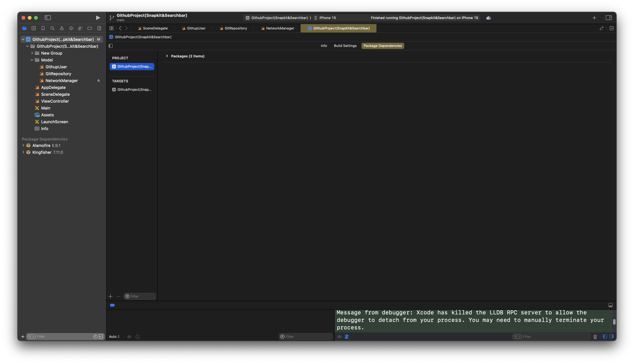Viewport: 634px width, 364px height.
Task: Open the Info plist file
Action: tap(44, 129)
